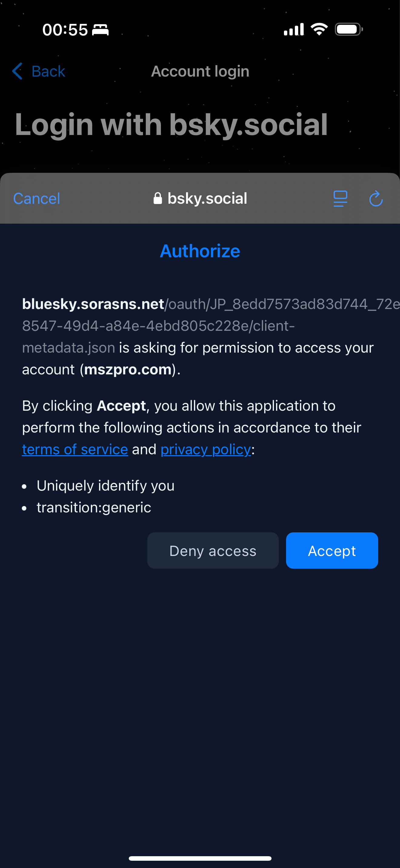Tap the 00:55 clock in status bar
This screenshot has height=868, width=400.
click(65, 30)
